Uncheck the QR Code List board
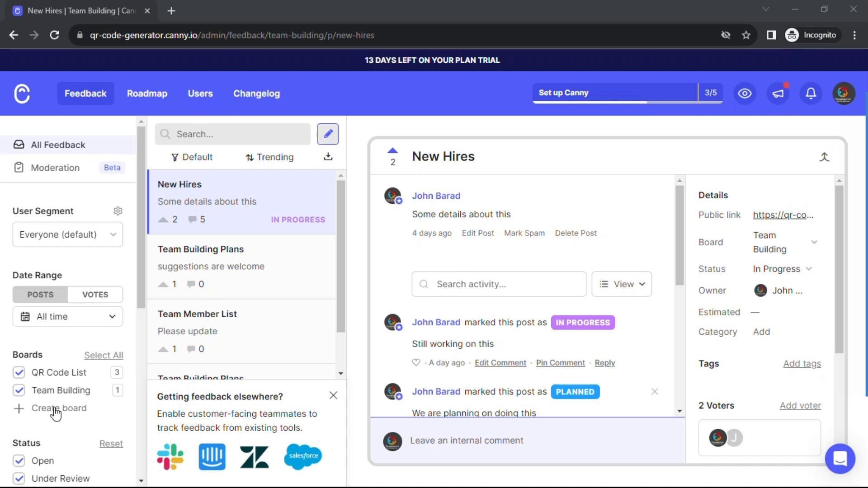Image resolution: width=868 pixels, height=488 pixels. 19,372
